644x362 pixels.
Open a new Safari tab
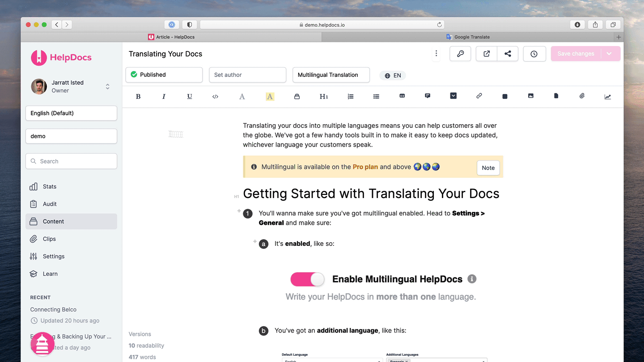tap(619, 37)
